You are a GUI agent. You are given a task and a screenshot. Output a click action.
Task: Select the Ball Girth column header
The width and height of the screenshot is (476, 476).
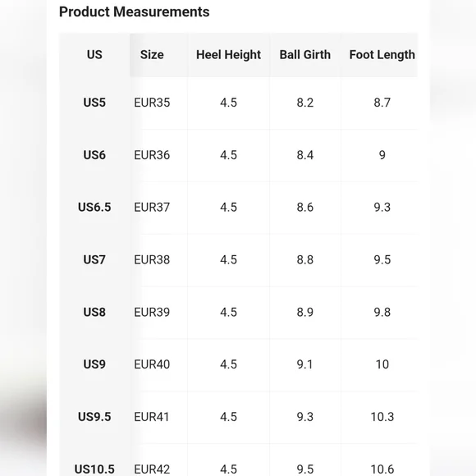304,55
